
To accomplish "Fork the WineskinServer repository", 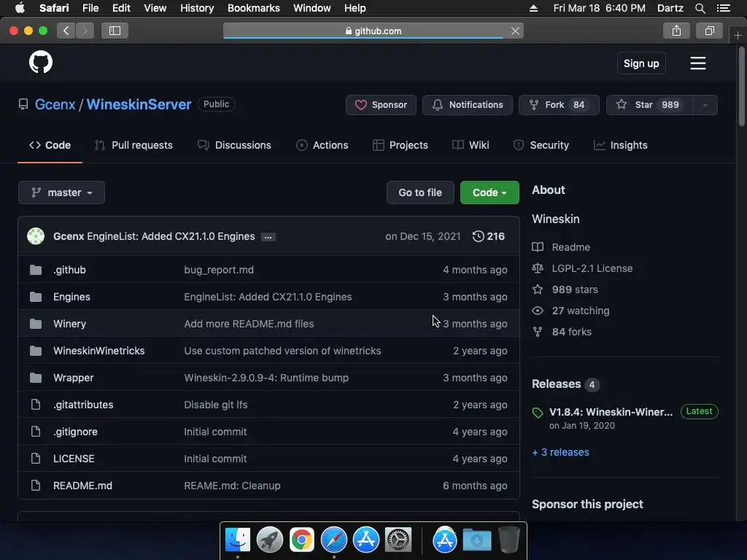I will tap(559, 105).
